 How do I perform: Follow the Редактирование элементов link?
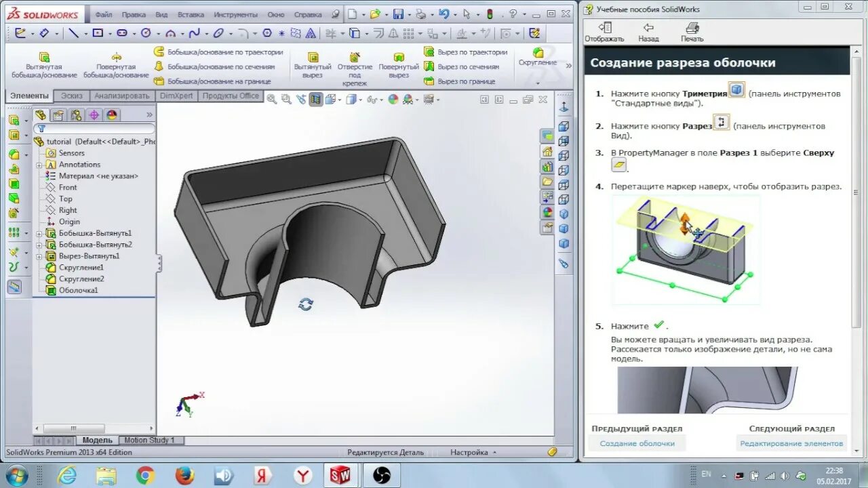791,443
